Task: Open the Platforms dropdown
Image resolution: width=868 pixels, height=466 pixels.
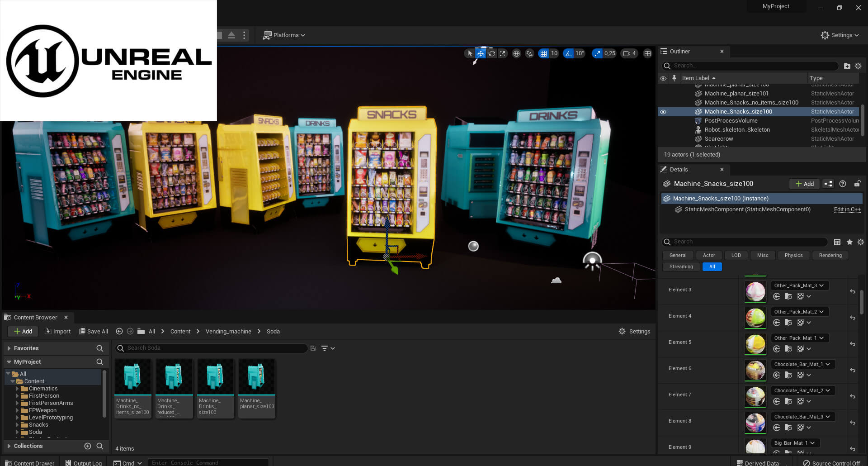Action: [284, 35]
